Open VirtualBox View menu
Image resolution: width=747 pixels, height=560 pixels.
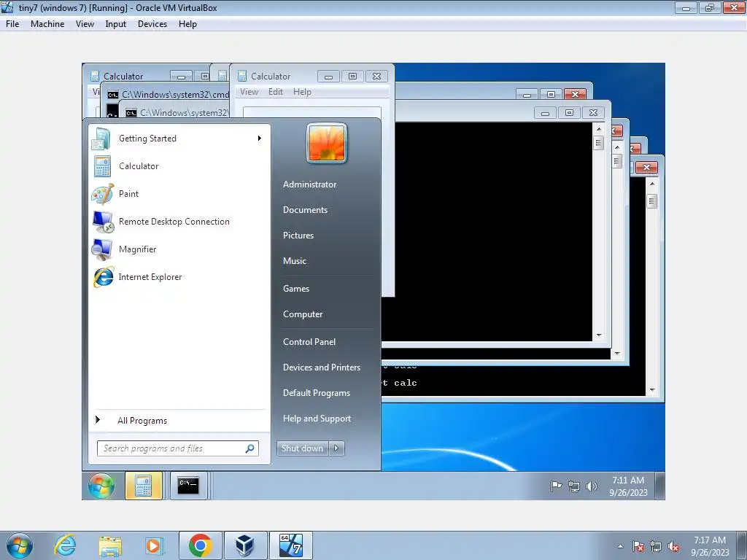85,24
